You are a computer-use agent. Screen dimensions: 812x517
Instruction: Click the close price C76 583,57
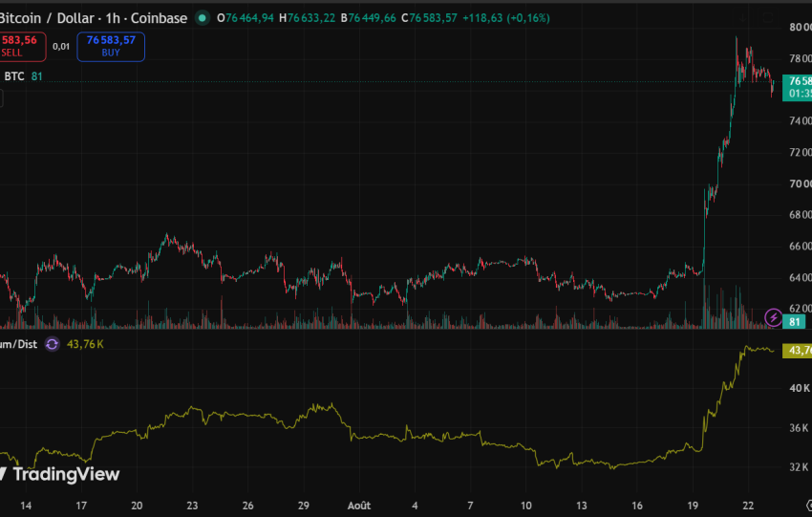coord(429,18)
